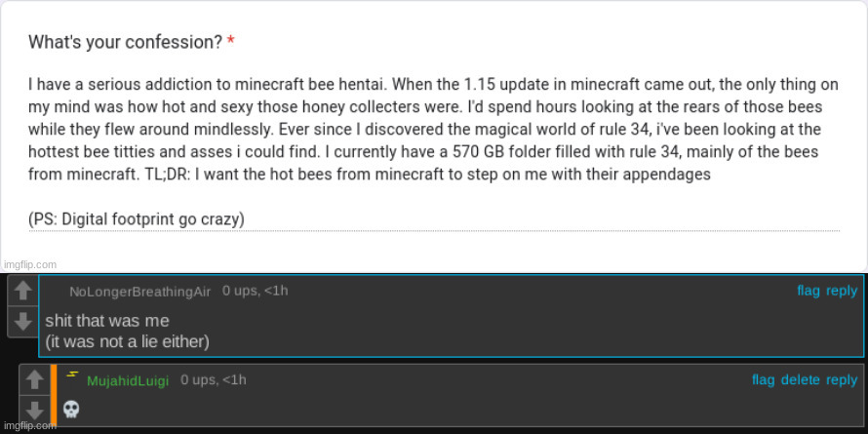This screenshot has width=868, height=434.
Task: Click "0 ups, <1h" on NoLongerBreathingAir's comment
Action: tap(255, 291)
